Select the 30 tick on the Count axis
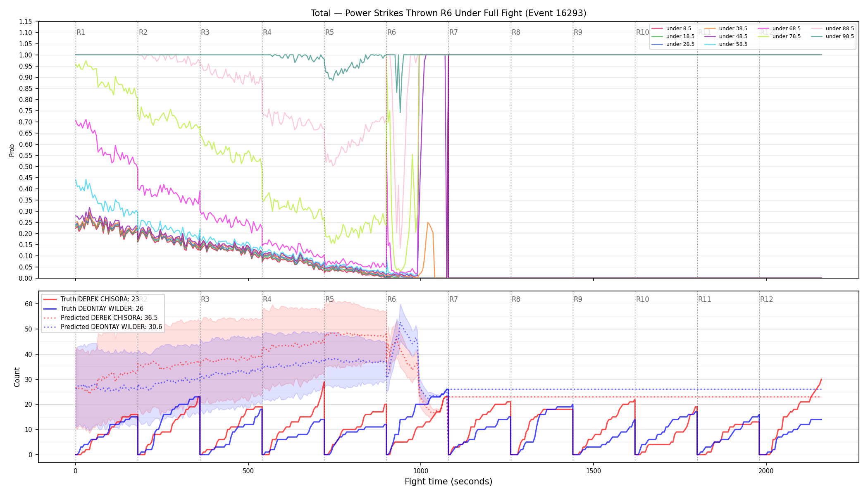This screenshot has height=496, width=868. [x=29, y=379]
